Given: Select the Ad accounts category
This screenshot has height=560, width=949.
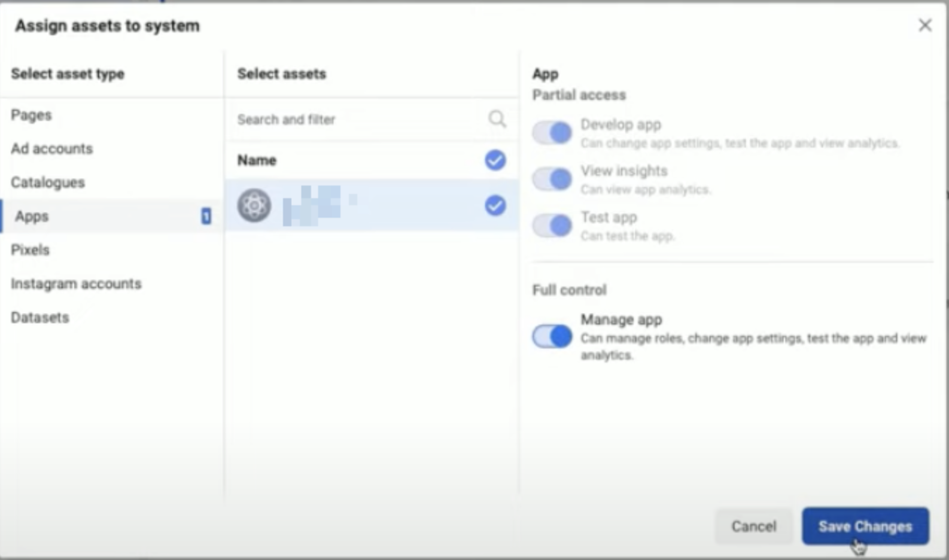Looking at the screenshot, I should (51, 148).
